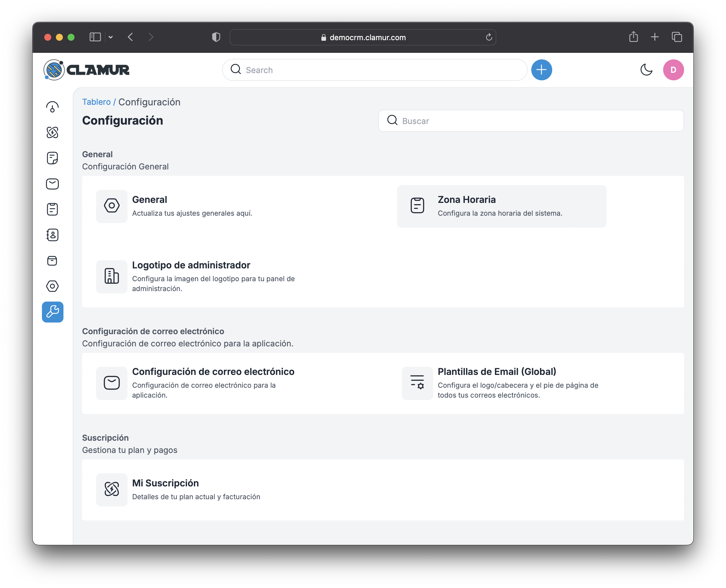
Task: Focus the Buscar settings search field
Action: click(x=531, y=121)
